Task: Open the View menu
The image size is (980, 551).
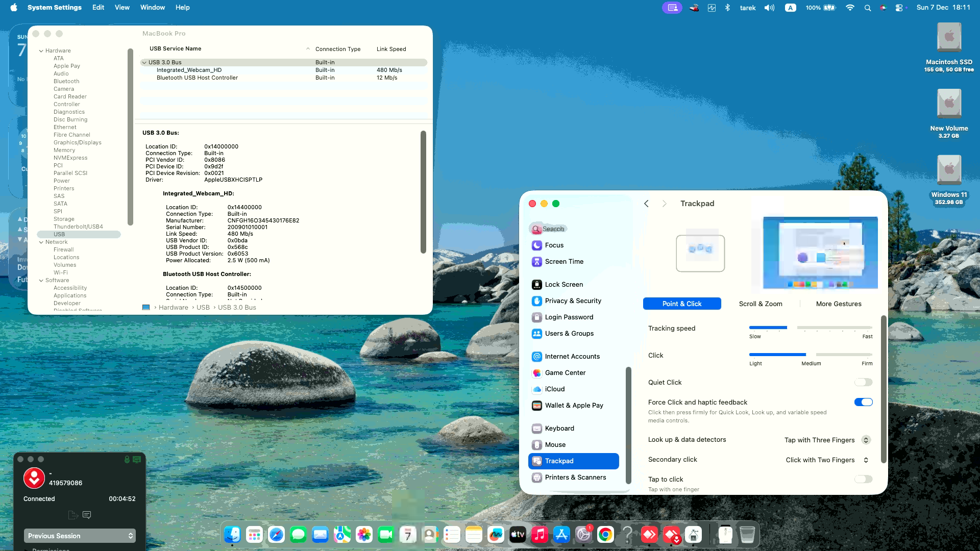Action: tap(122, 8)
